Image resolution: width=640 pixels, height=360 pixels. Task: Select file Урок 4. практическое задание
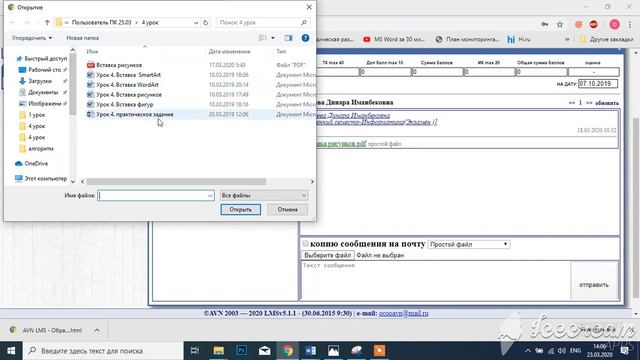click(134, 114)
